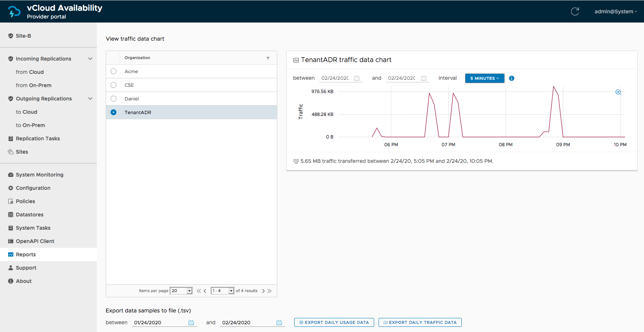Open calendar picker for chart start date
644x332 pixels.
coord(357,78)
